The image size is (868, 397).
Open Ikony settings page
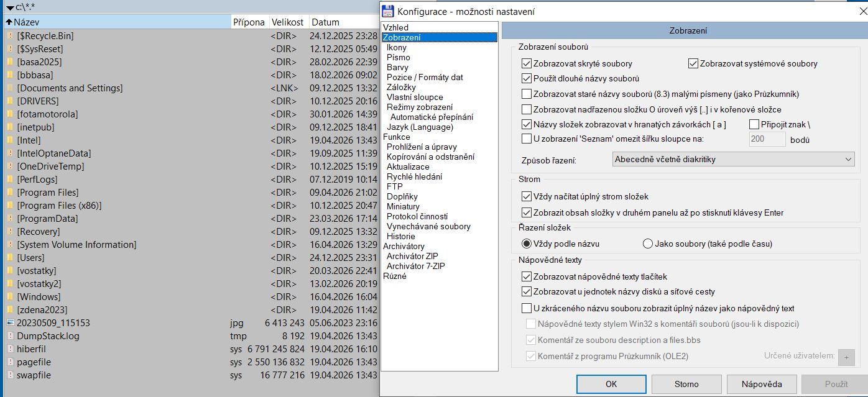coord(396,47)
